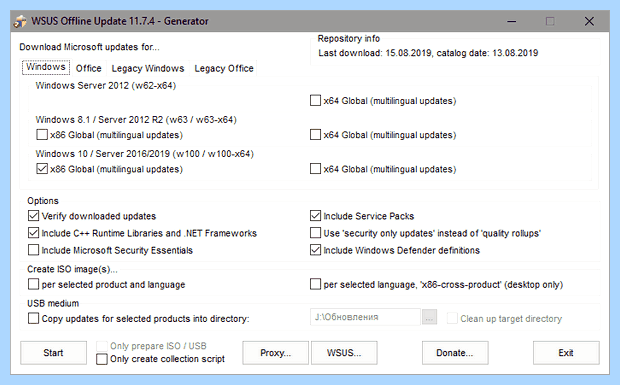
Task: Toggle Include C++ Runtime Libraries and .NET Frameworks
Action: tap(34, 233)
